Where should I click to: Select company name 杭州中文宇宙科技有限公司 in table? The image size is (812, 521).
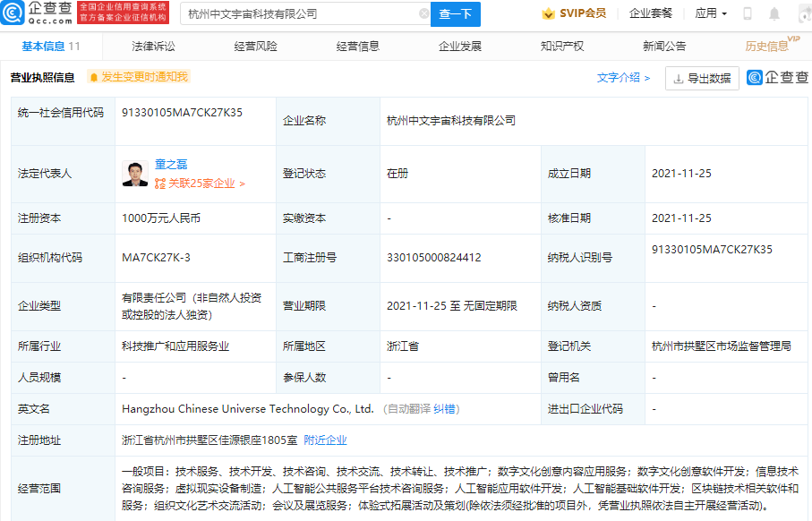click(451, 121)
